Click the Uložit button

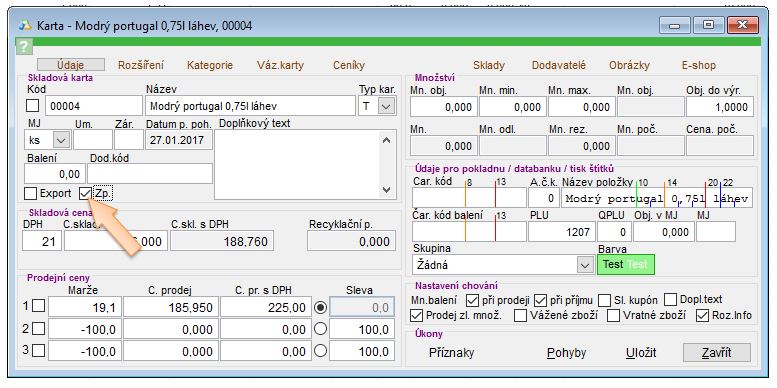(x=641, y=353)
